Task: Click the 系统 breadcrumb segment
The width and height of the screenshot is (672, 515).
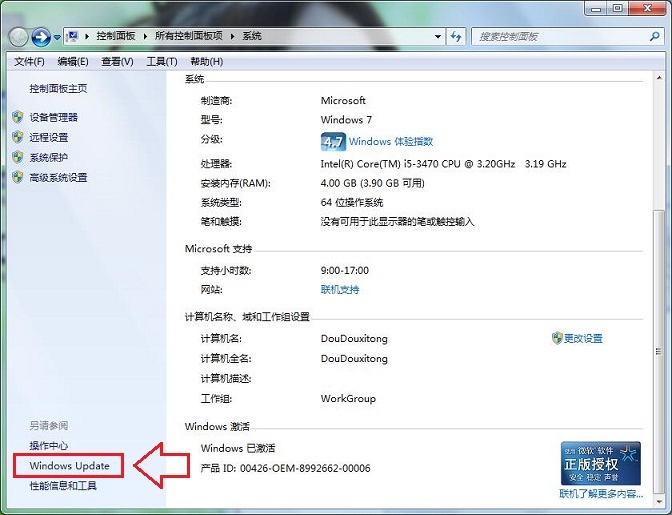Action: [x=252, y=36]
